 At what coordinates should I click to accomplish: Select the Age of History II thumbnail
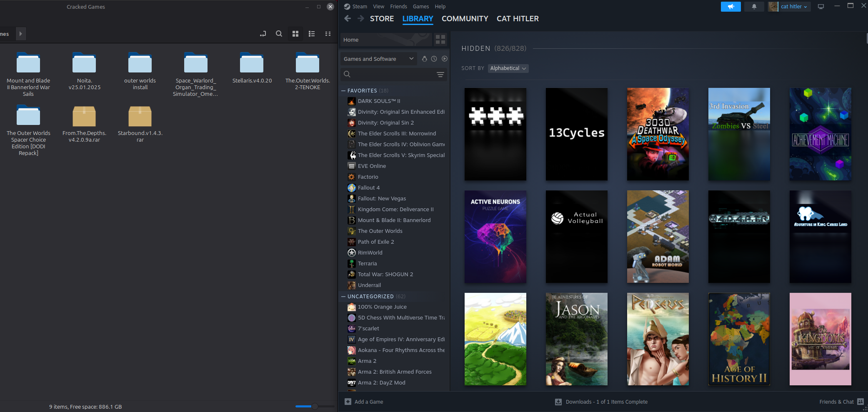point(739,339)
